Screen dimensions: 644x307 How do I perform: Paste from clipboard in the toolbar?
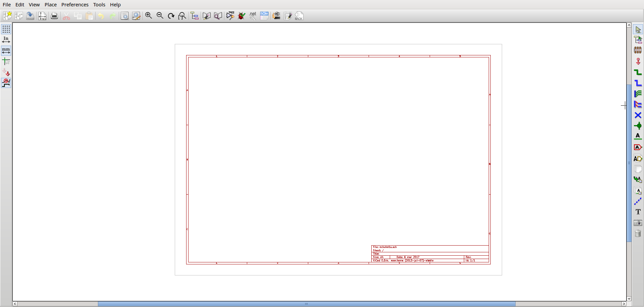(89, 16)
